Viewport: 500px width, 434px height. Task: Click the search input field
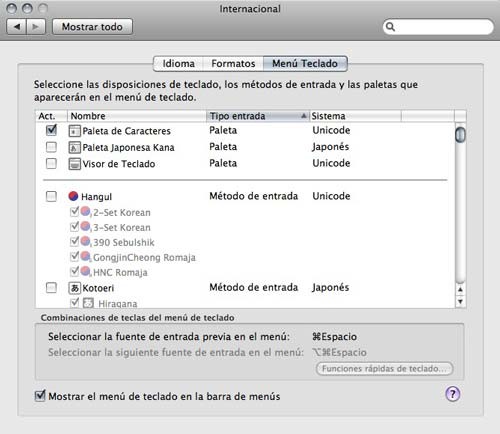[x=438, y=27]
